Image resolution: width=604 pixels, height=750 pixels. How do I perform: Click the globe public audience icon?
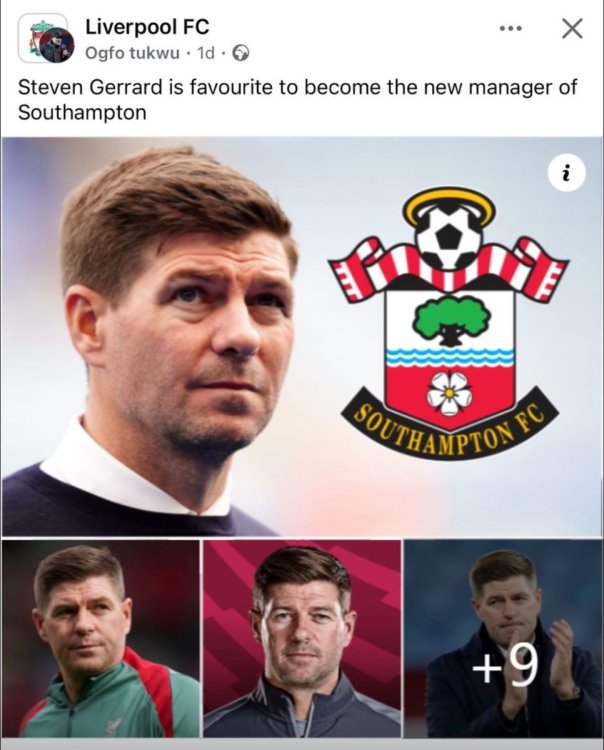pyautogui.click(x=240, y=53)
